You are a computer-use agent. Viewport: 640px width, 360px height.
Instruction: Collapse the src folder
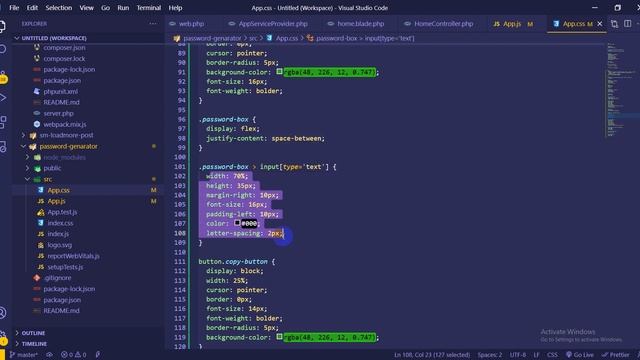coord(48,179)
